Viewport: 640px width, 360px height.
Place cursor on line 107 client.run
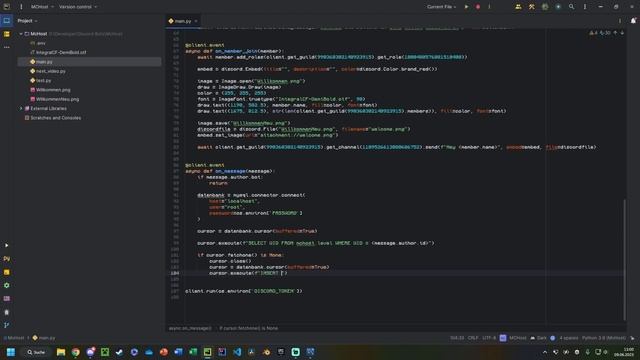pyautogui.click(x=244, y=291)
